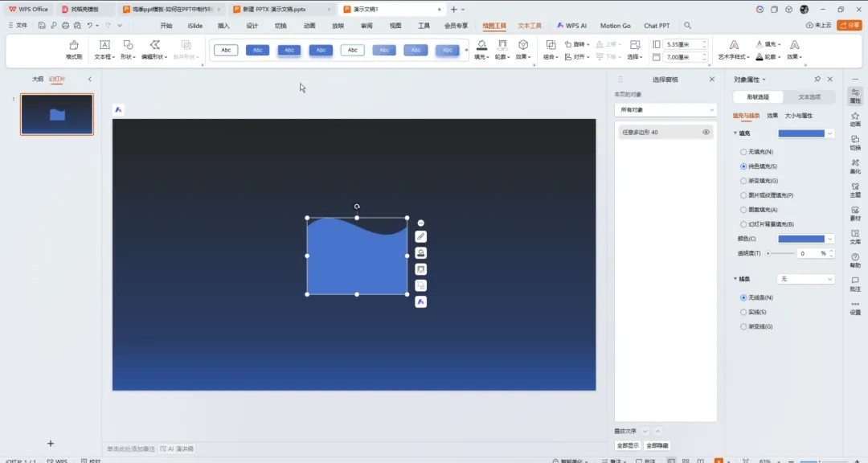The height and width of the screenshot is (463, 868).
Task: Open 动画 animation panel in right sidebar
Action: 855,119
